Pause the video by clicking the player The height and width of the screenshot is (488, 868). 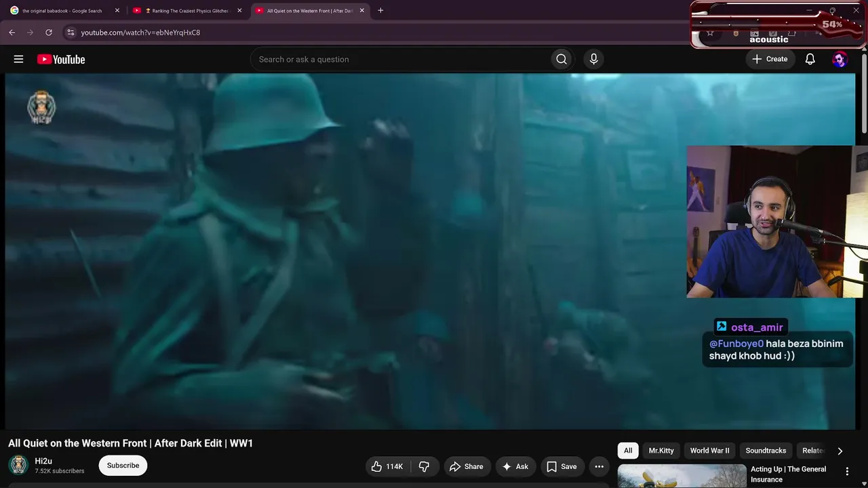coord(430,251)
